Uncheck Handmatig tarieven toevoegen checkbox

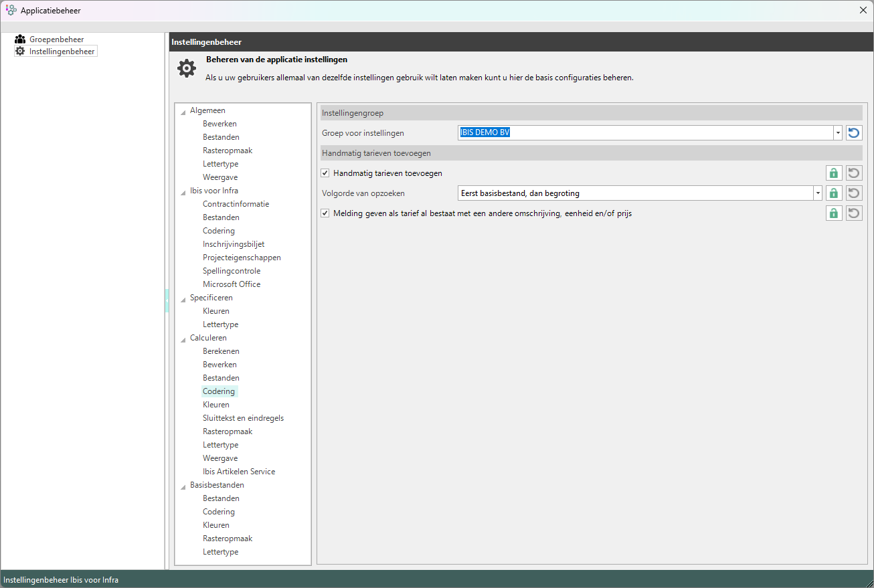coord(325,173)
